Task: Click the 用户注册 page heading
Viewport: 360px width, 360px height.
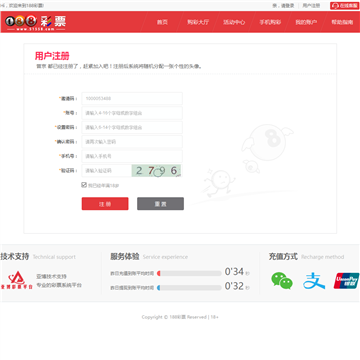Action: point(52,56)
